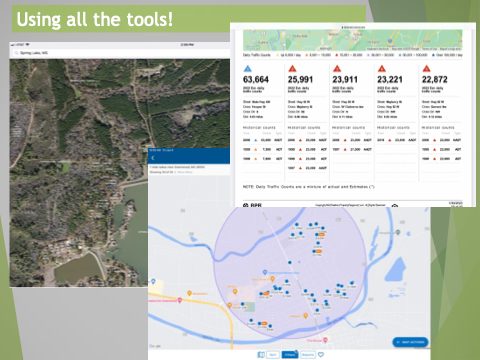
Task: Click the magnifier icon in search bar
Action: point(16,53)
